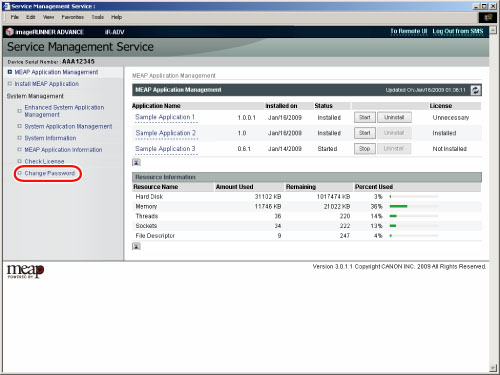Click the scrollbar down arrow
This screenshot has width=500, height=375.
(493, 368)
